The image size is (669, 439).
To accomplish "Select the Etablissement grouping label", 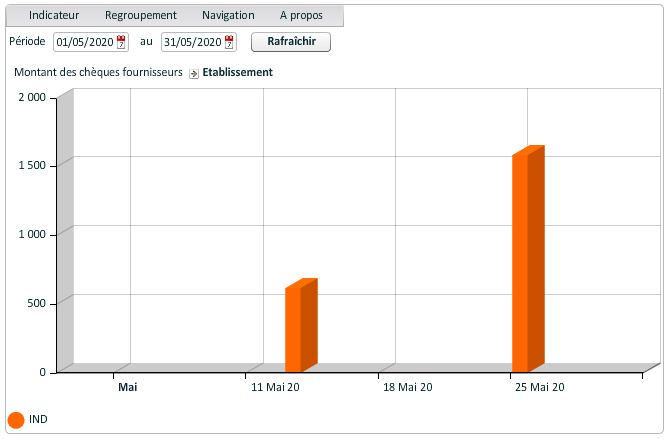I will (x=237, y=73).
